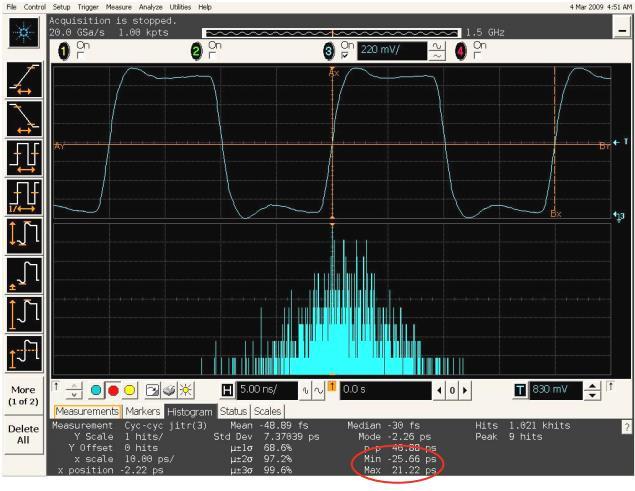Click the 220 mV/ vertical scale field
Screen dimensions: 635x491
click(392, 51)
